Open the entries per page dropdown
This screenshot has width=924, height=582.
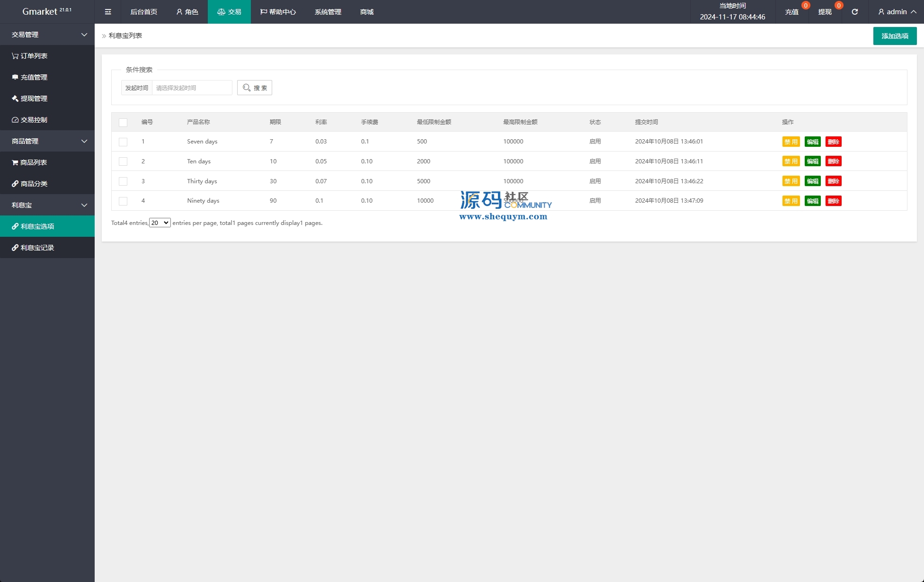coord(160,223)
